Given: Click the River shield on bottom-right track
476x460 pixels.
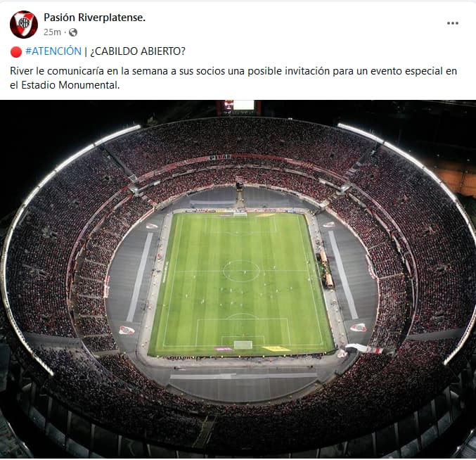Looking at the screenshot, I should pos(359,327).
